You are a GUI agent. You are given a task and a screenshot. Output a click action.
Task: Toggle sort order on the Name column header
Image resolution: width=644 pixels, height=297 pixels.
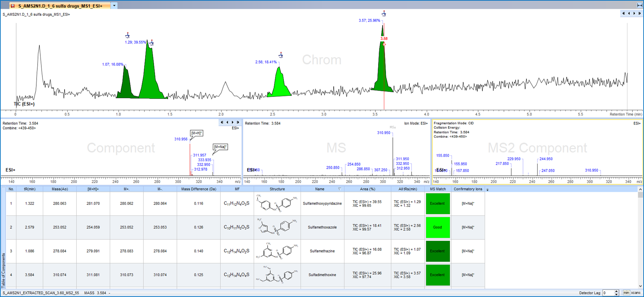[319, 189]
